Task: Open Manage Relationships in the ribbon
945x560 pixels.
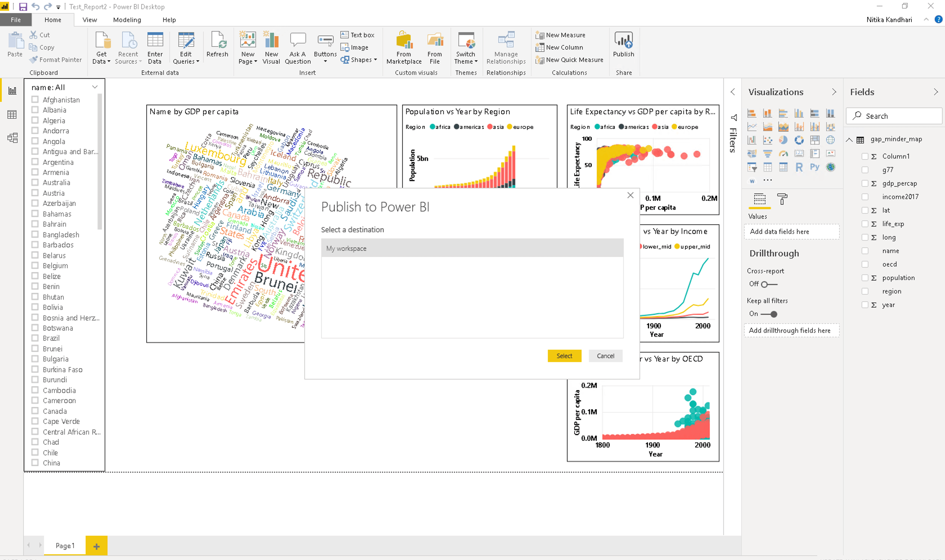Action: click(x=506, y=47)
